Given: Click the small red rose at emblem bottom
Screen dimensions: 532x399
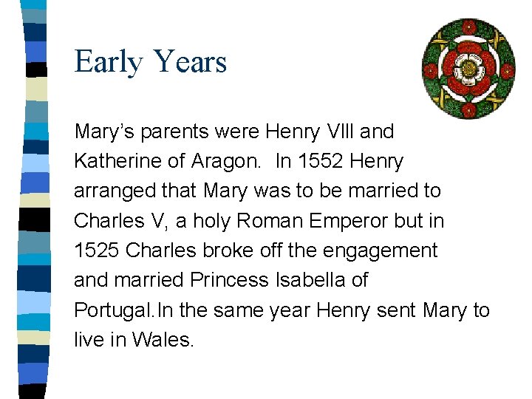Looking at the screenshot, I should click(469, 110).
